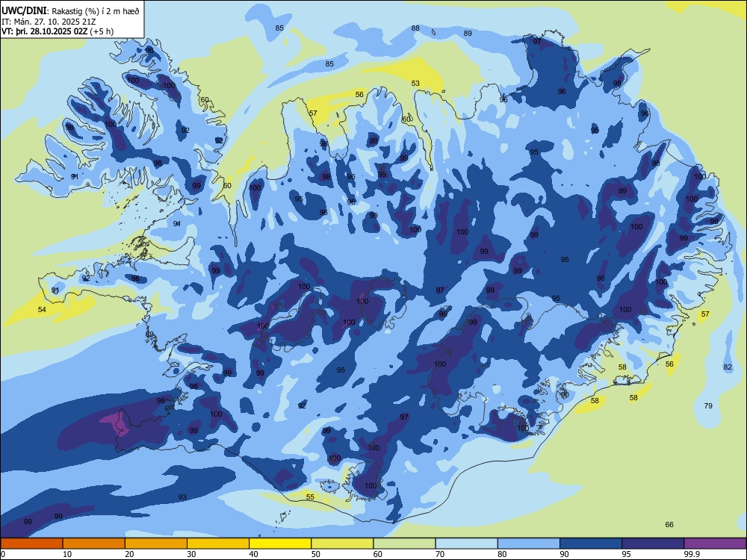Click the legend tick label '50'
The width and height of the screenshot is (747, 560).
point(316,554)
